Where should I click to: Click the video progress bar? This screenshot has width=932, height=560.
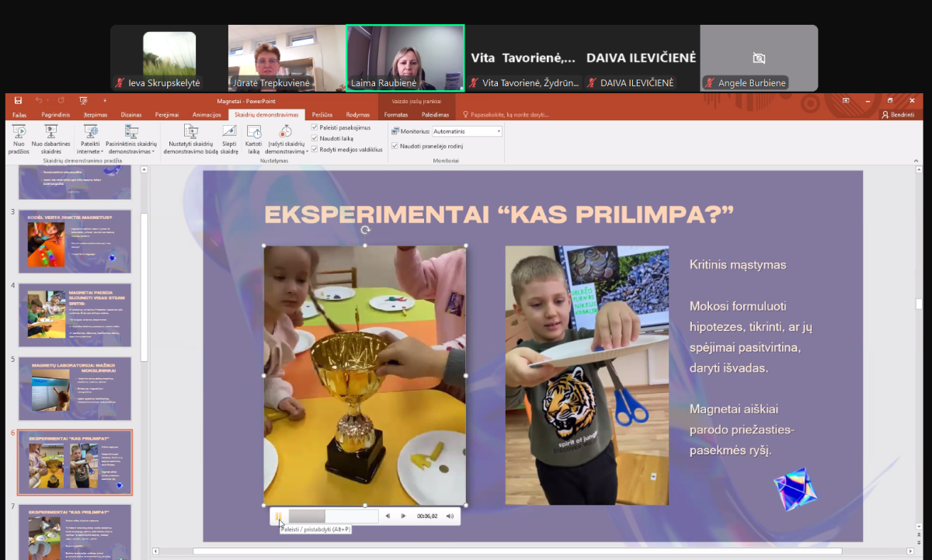coord(332,516)
